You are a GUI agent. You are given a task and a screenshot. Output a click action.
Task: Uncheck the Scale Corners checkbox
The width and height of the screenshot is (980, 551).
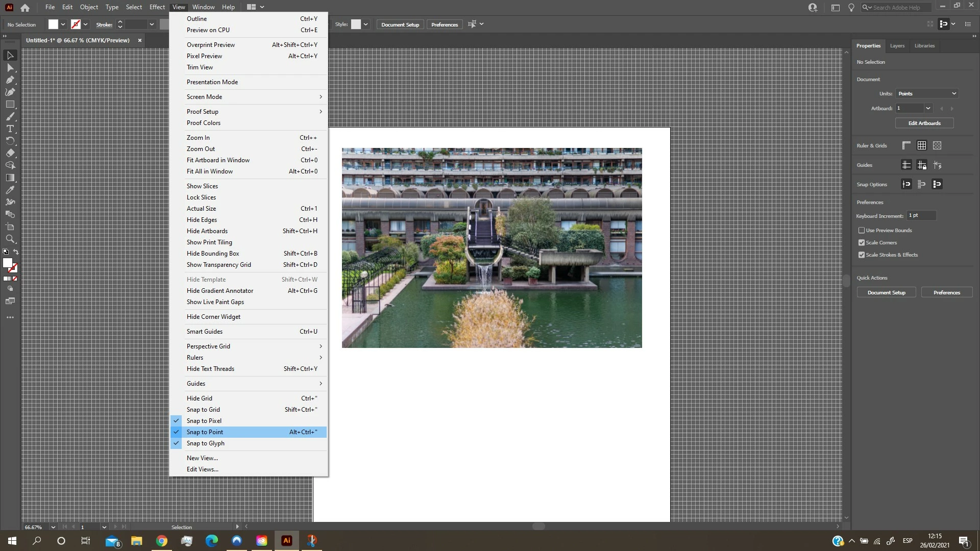(x=862, y=243)
